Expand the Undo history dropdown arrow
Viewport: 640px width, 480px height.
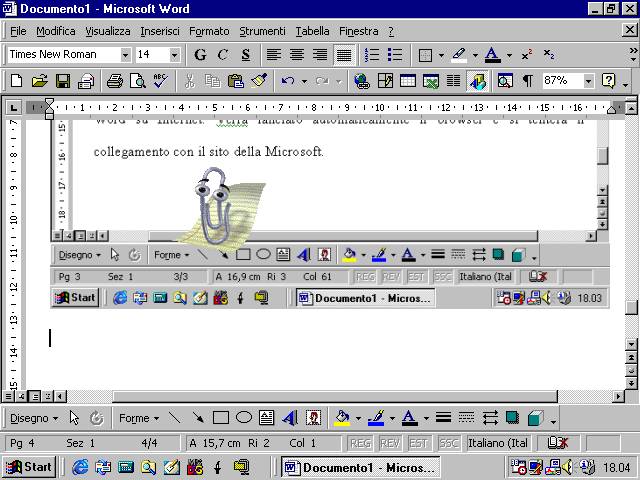click(x=304, y=81)
